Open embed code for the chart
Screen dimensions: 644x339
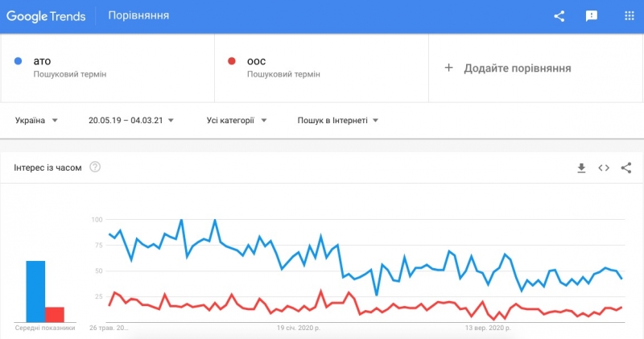click(x=604, y=167)
